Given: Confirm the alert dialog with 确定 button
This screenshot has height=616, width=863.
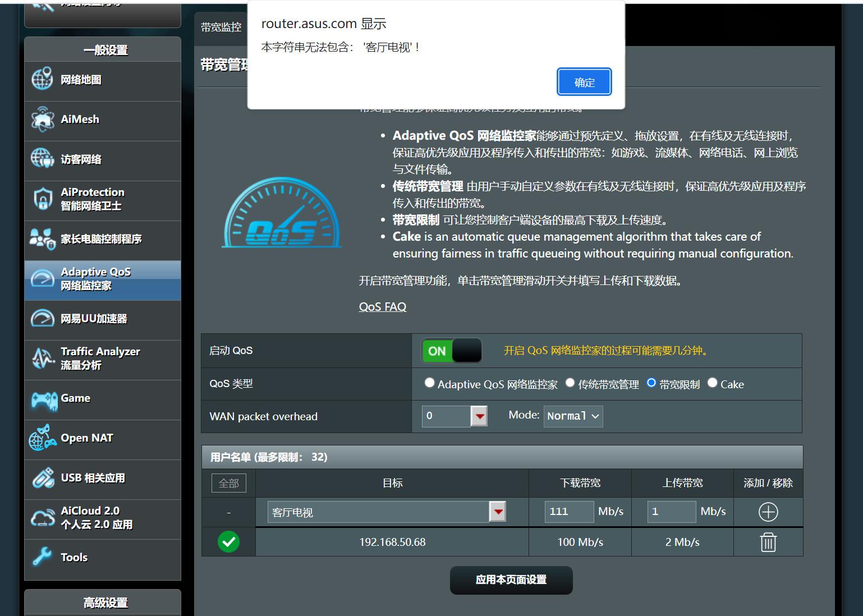Looking at the screenshot, I should point(584,82).
